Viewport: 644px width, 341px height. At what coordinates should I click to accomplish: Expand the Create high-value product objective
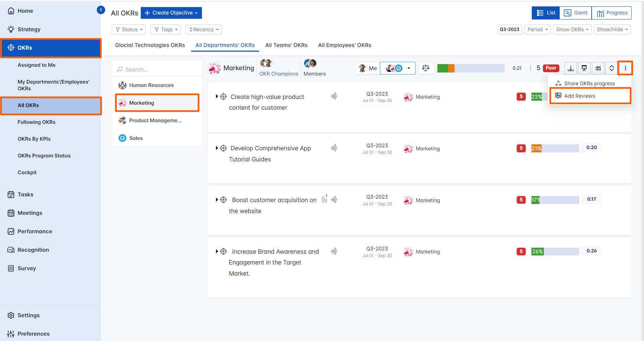[217, 97]
